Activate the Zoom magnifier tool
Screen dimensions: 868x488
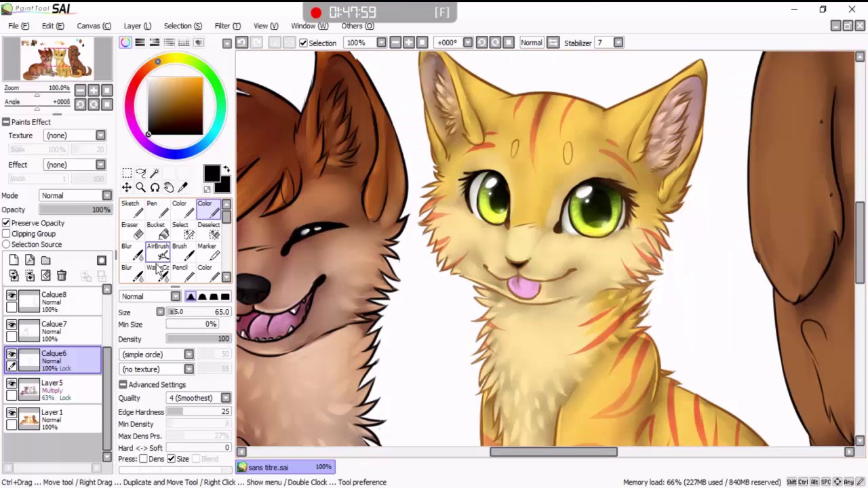141,188
